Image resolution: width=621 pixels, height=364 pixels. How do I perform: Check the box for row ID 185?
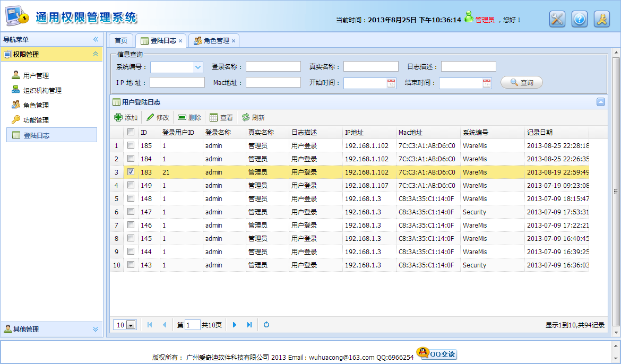tap(131, 145)
